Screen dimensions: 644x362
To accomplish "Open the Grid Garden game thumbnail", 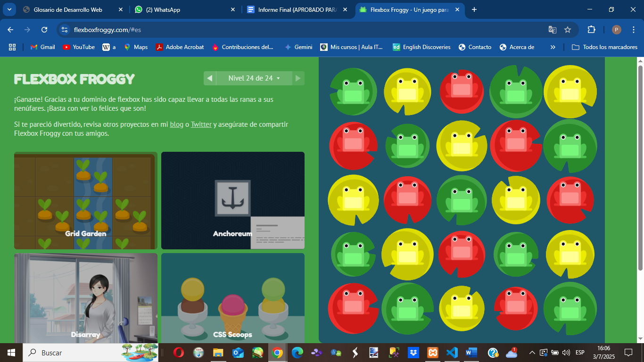I will coord(86,200).
